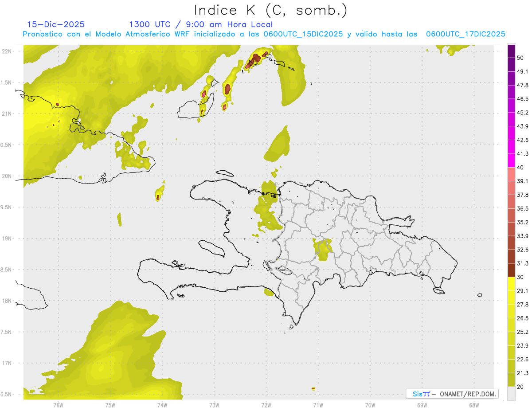
Task: Click the longitude label "69W"
Action: click(422, 405)
